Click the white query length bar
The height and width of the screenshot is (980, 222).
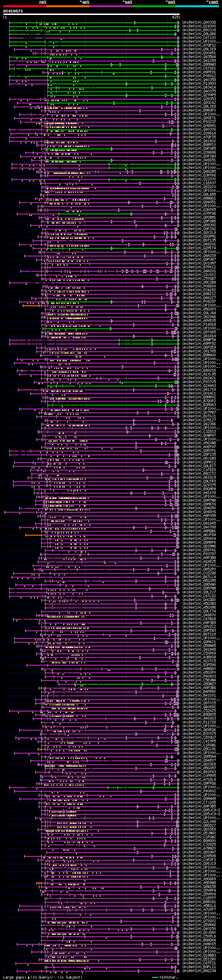pyautogui.click(x=92, y=15)
